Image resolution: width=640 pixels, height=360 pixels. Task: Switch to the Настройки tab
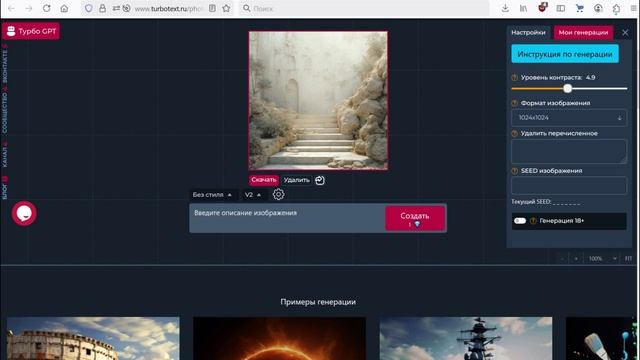pyautogui.click(x=528, y=33)
